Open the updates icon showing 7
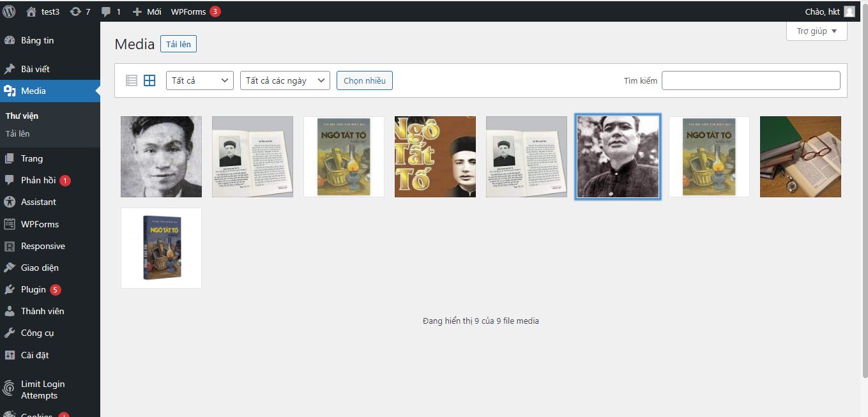Viewport: 868px width, 417px height. pos(75,11)
